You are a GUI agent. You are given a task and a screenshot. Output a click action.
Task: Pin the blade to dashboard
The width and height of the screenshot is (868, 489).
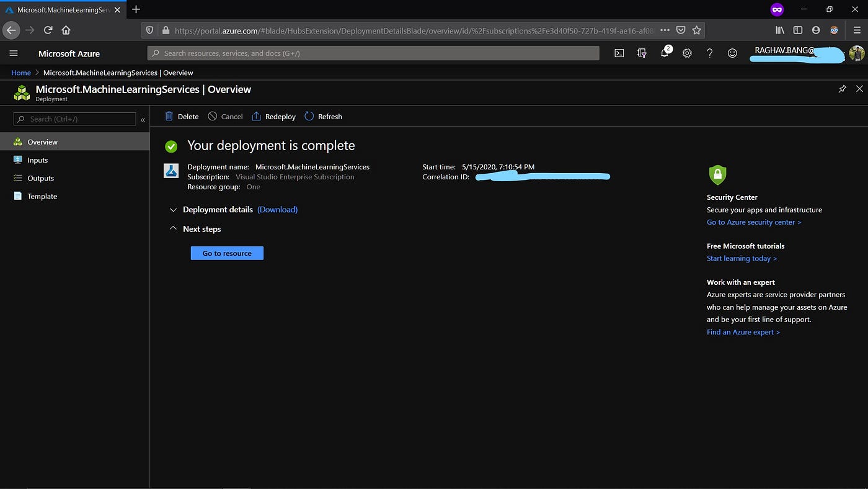point(842,89)
